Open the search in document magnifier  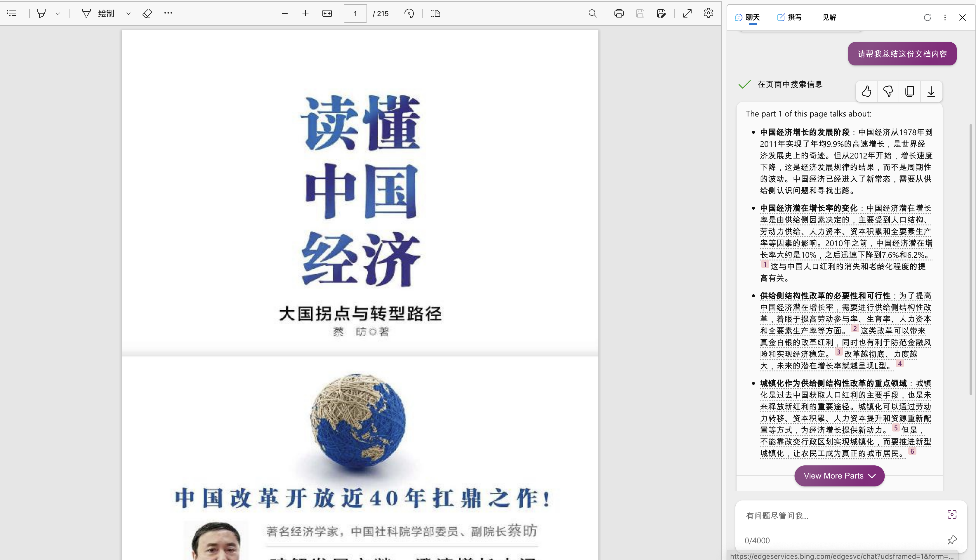coord(593,13)
